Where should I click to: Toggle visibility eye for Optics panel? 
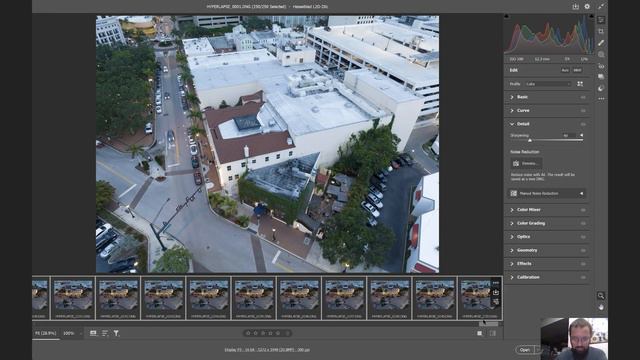tap(583, 237)
